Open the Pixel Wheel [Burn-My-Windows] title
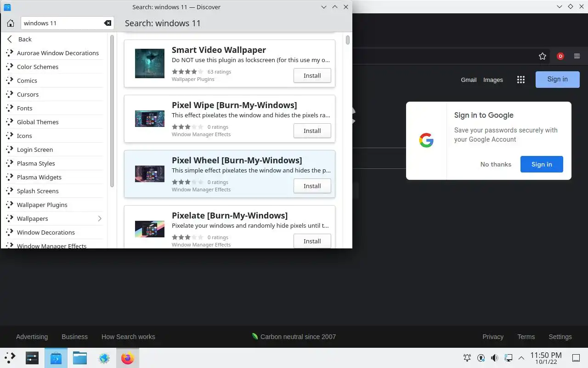588x368 pixels. (x=237, y=160)
